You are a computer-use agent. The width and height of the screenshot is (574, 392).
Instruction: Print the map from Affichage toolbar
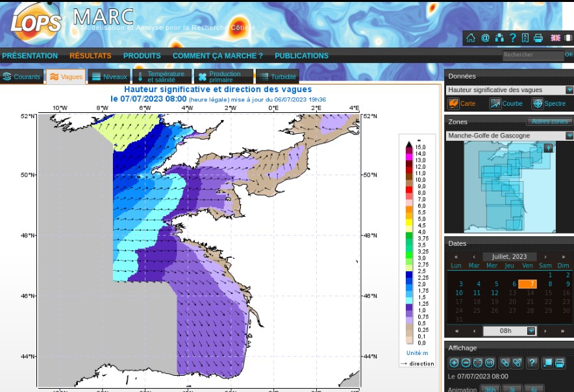560,363
